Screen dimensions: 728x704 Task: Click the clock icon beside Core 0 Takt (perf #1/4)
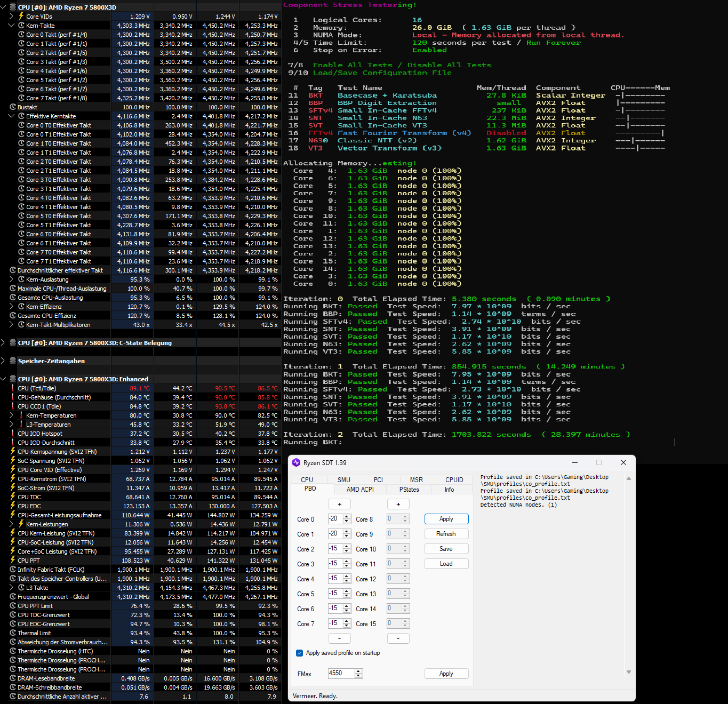tap(21, 34)
